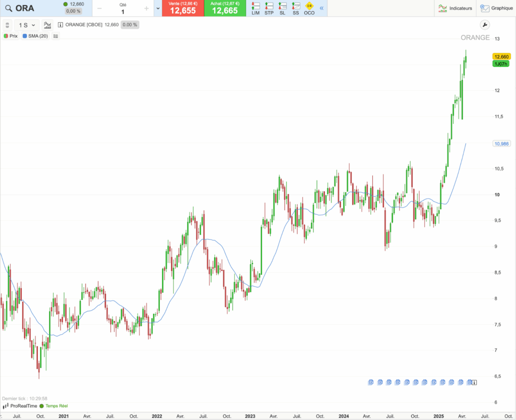Click the ORA ticker name in top bar

(x=25, y=8)
